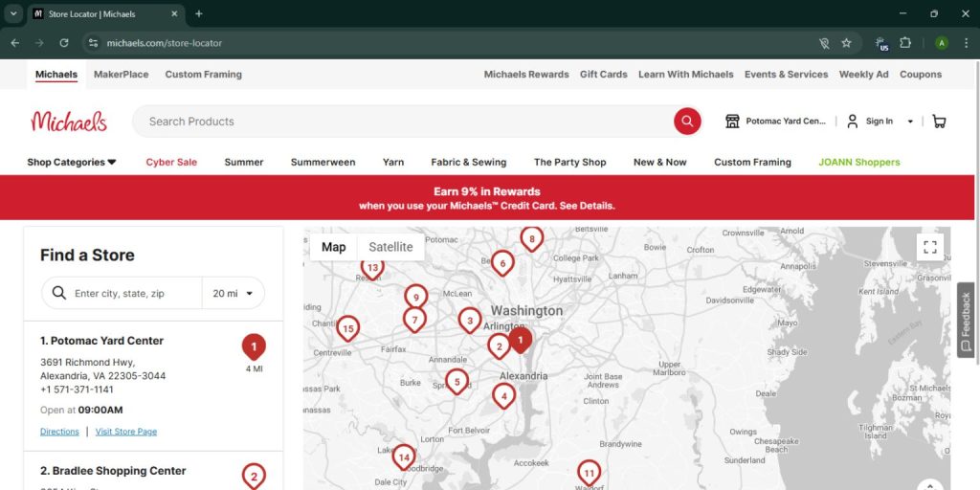Image resolution: width=980 pixels, height=490 pixels.
Task: Click map marker number 8
Action: coord(531,238)
